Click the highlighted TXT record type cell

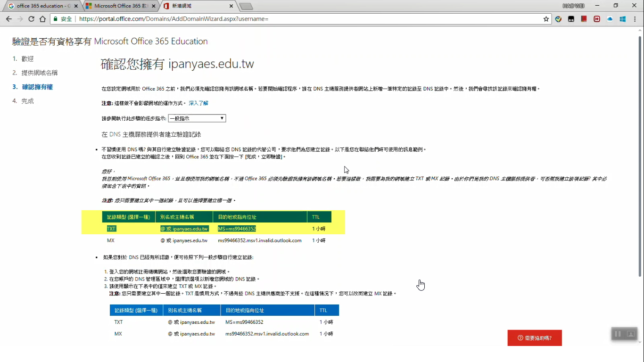point(111,229)
